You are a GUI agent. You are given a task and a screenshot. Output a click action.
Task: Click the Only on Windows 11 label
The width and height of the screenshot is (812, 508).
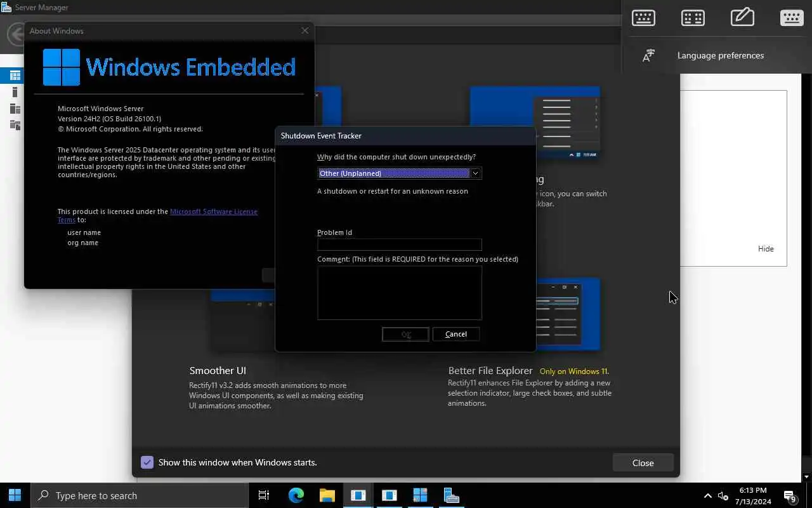(574, 371)
